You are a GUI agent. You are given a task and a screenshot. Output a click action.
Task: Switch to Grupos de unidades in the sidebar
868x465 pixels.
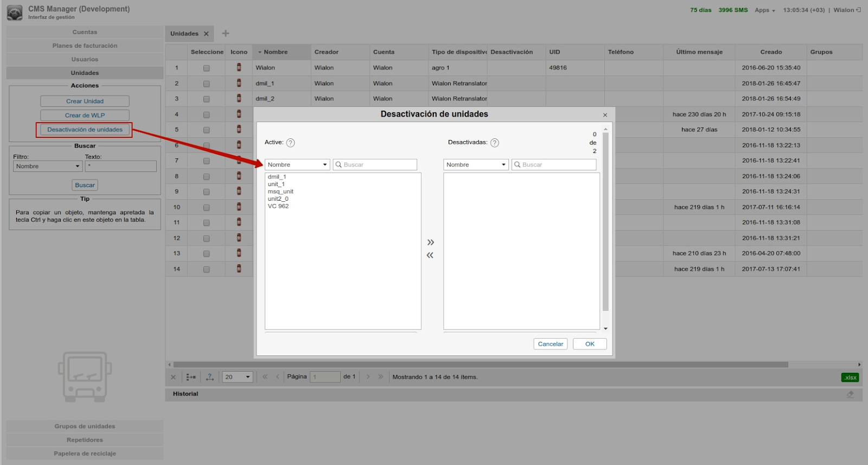85,426
